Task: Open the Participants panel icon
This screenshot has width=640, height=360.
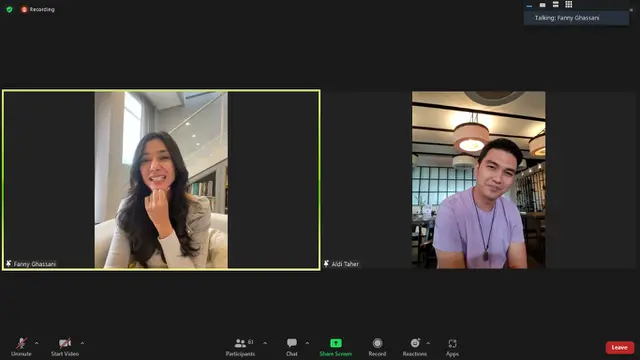Action: coord(240,343)
